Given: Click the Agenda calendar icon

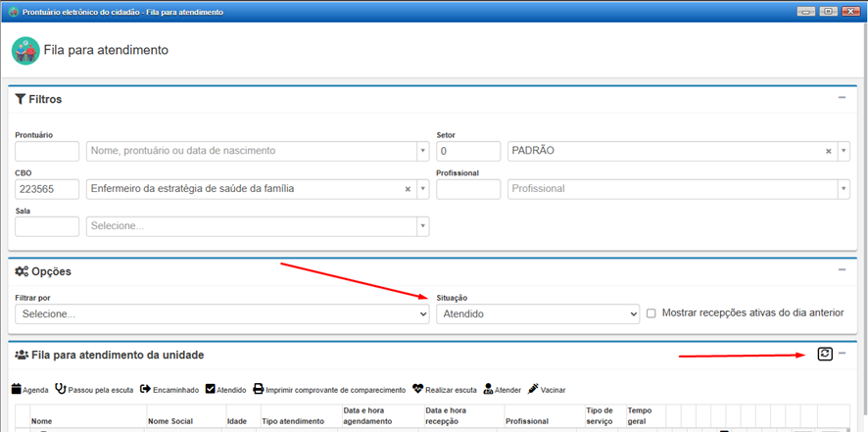Looking at the screenshot, I should (16, 389).
